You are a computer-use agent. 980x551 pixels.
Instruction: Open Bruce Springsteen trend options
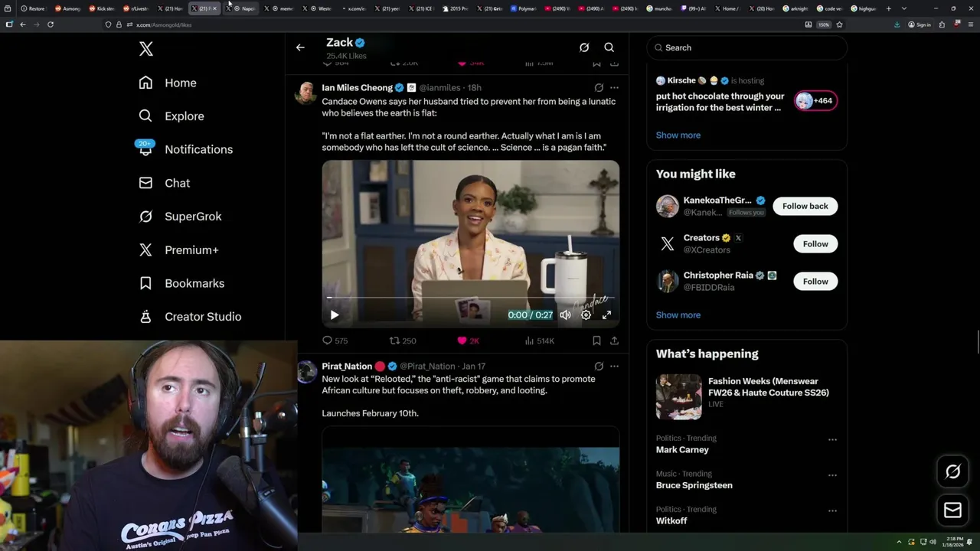click(832, 475)
